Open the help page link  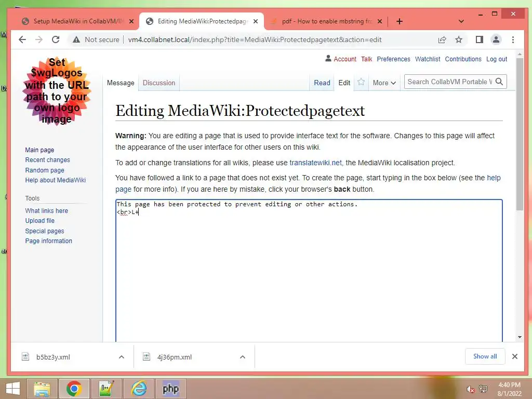click(494, 178)
